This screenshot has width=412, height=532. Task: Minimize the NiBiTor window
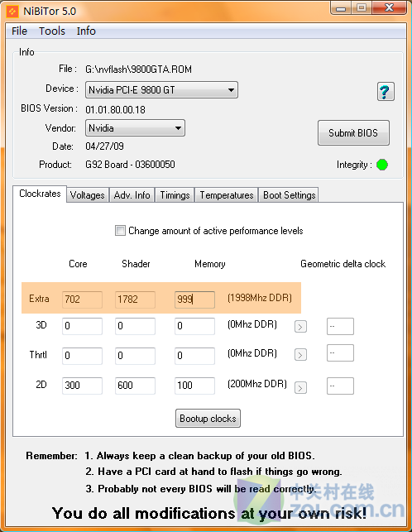point(341,7)
